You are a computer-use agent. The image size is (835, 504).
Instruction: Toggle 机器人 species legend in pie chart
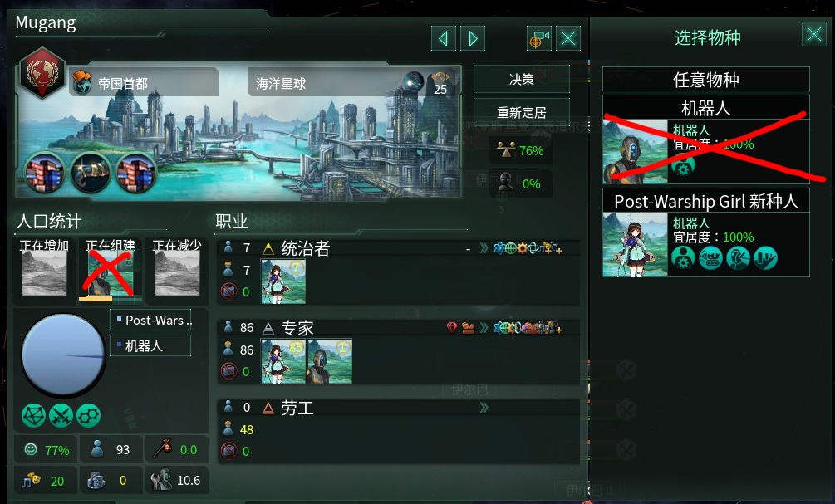150,346
